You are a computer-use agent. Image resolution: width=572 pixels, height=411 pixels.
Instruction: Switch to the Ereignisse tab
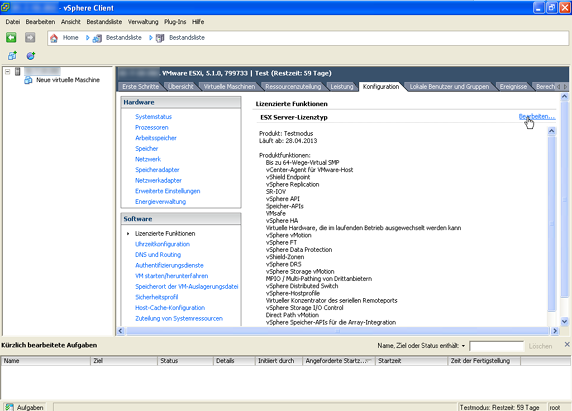click(x=513, y=87)
